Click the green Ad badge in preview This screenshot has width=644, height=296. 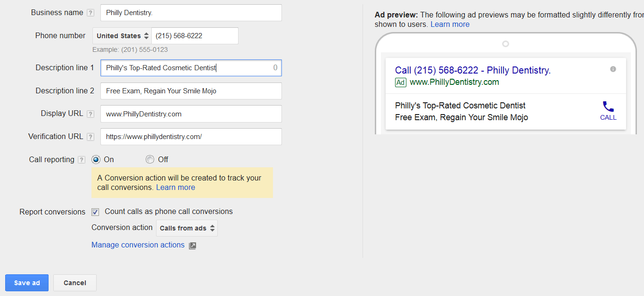(x=401, y=82)
